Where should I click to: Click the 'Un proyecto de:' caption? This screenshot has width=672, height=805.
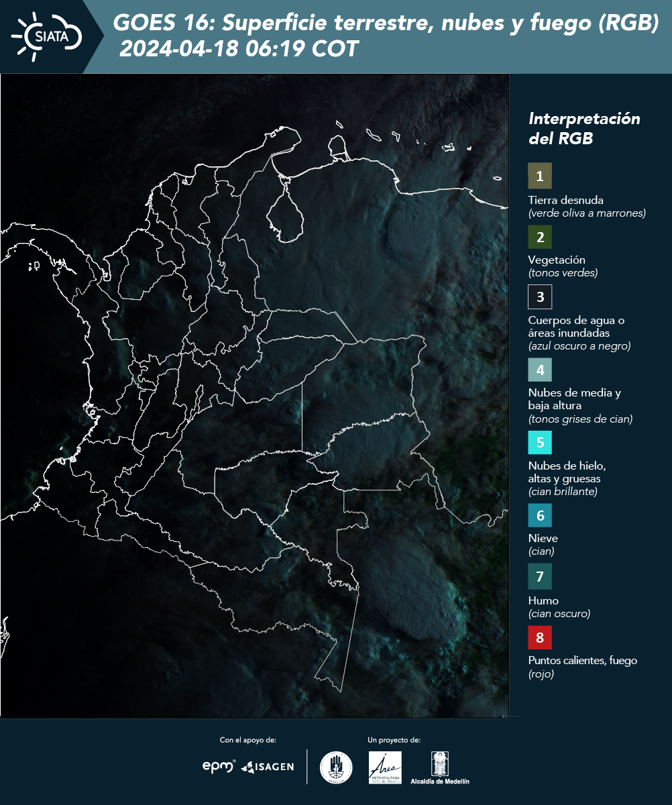(394, 740)
